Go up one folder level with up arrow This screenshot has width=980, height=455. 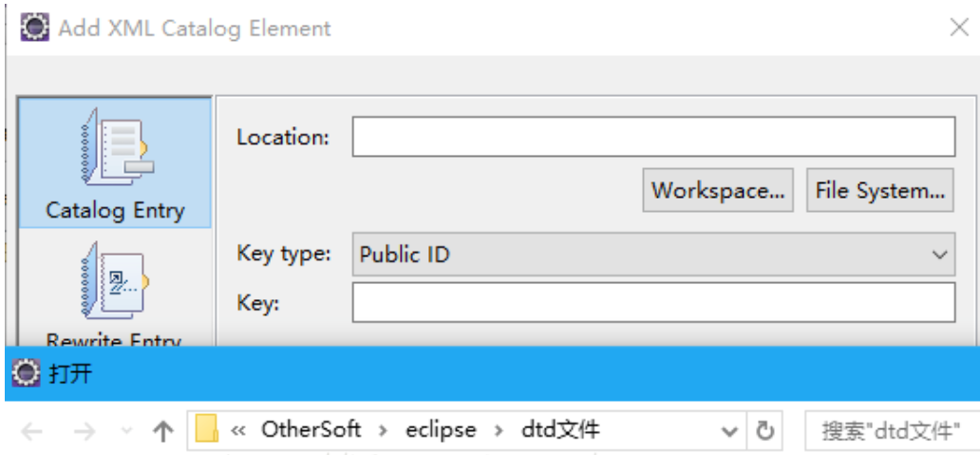click(163, 431)
